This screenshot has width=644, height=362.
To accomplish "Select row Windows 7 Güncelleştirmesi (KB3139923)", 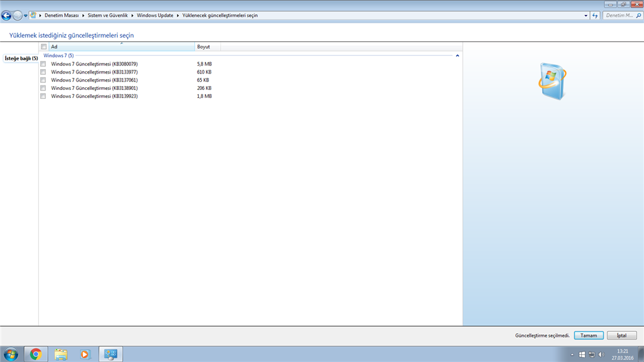I will 94,96.
